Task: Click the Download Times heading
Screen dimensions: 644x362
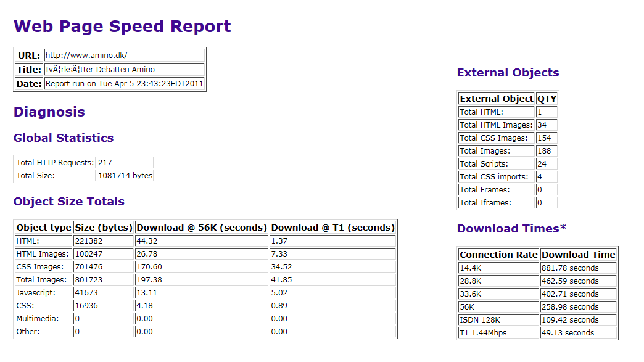Action: (x=511, y=229)
